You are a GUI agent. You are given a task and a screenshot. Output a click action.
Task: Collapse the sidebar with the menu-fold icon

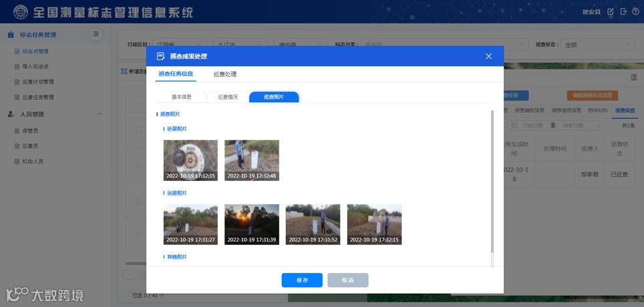[96, 34]
